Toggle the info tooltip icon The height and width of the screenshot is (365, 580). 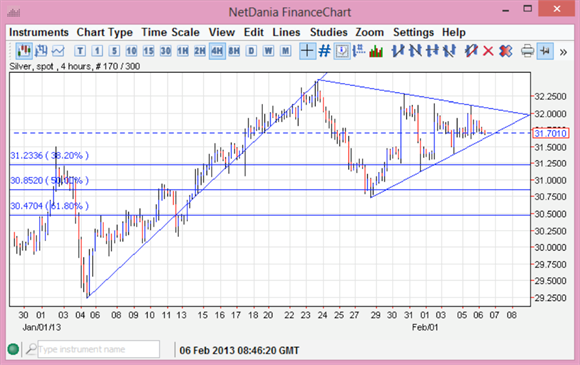342,51
